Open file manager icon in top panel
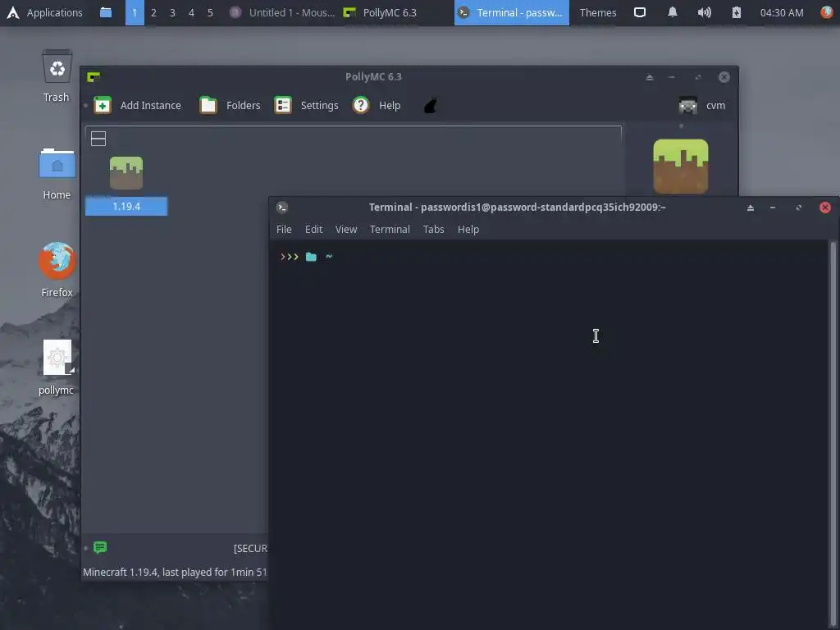Viewport: 840px width, 630px height. [106, 12]
